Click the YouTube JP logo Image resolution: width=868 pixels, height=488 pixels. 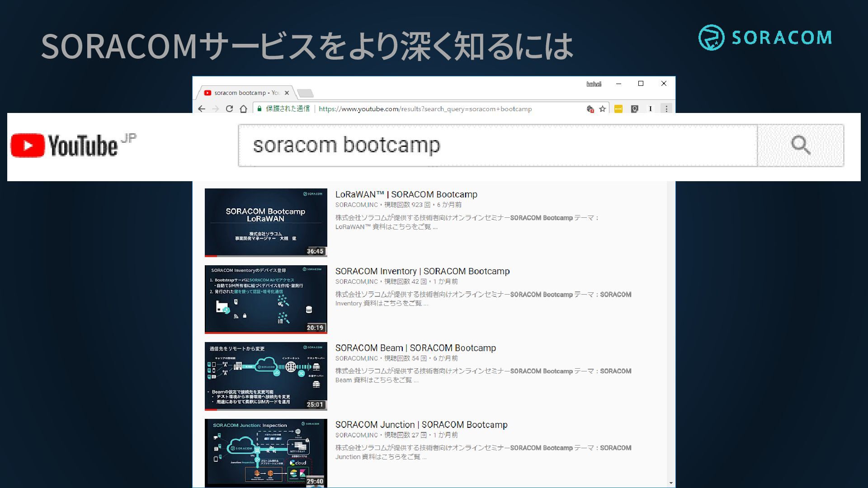pyautogui.click(x=73, y=145)
